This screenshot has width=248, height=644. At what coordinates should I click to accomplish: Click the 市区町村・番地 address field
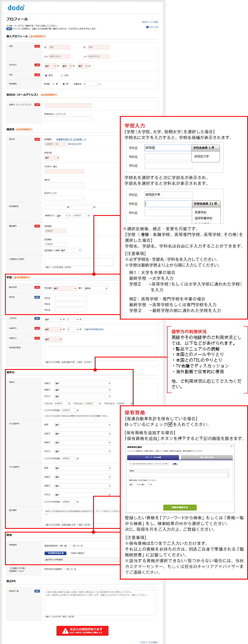[x=64, y=171]
